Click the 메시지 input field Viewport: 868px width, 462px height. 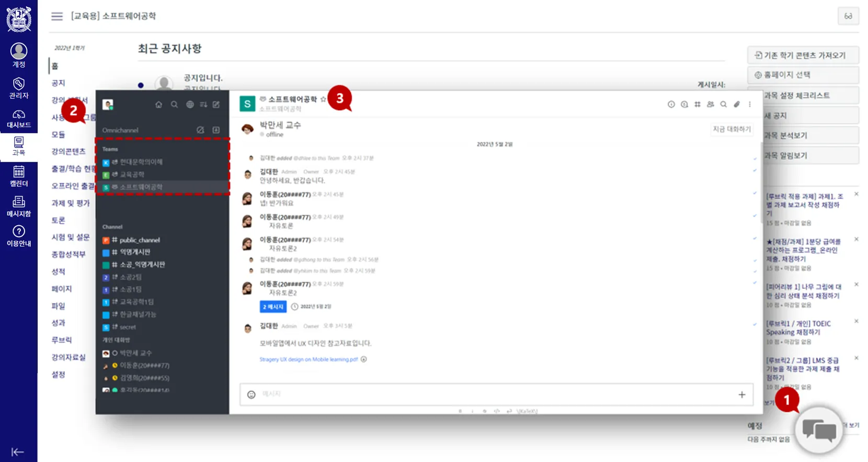point(496,395)
